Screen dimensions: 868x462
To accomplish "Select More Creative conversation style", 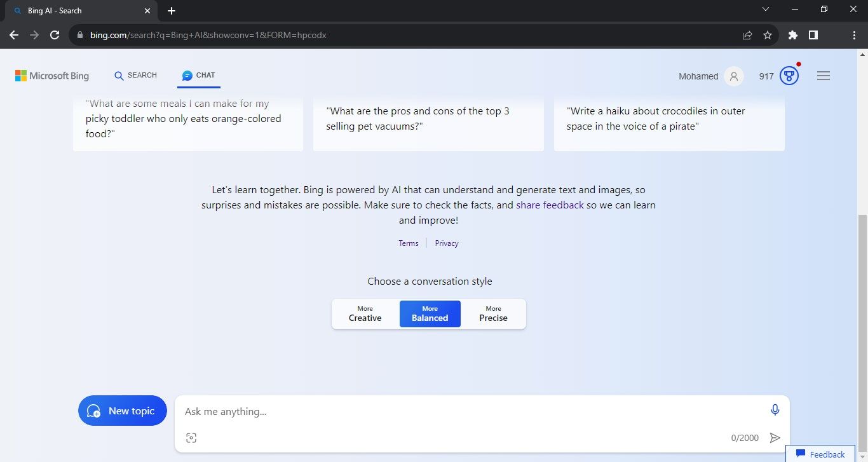I will (365, 314).
